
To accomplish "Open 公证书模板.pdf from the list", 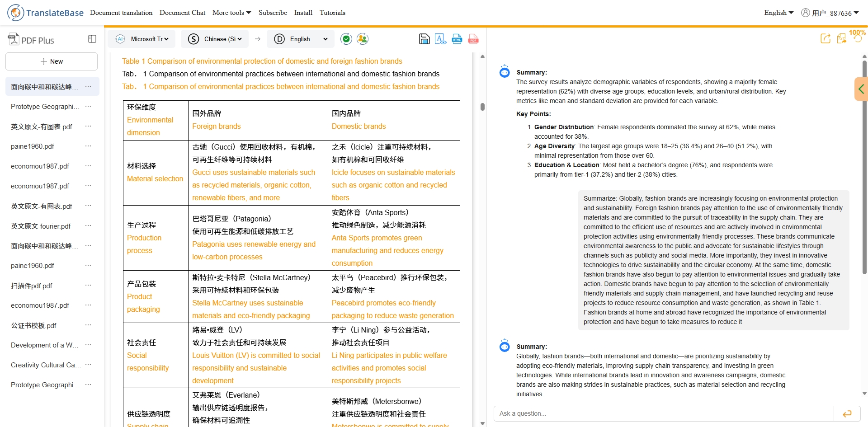I will [x=33, y=325].
